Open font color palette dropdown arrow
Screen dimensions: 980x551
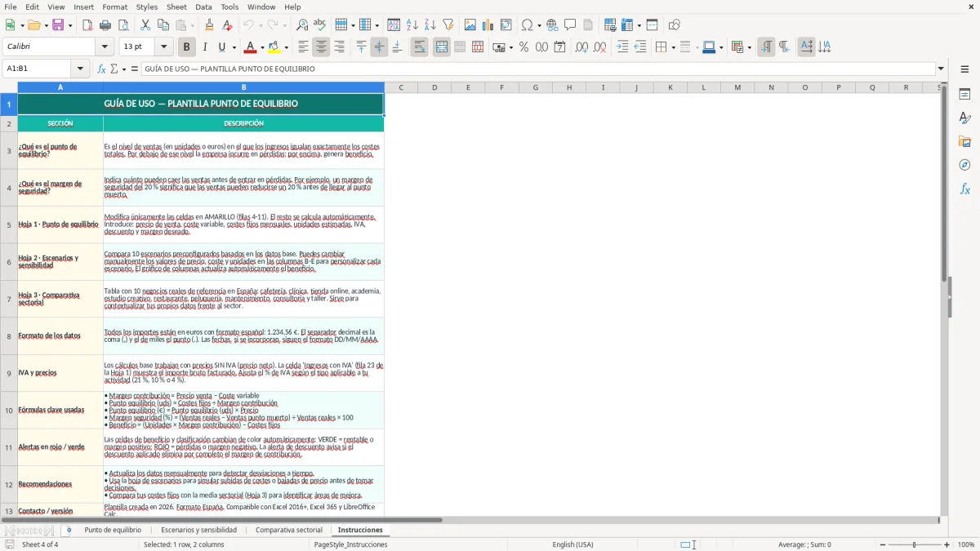pos(261,47)
